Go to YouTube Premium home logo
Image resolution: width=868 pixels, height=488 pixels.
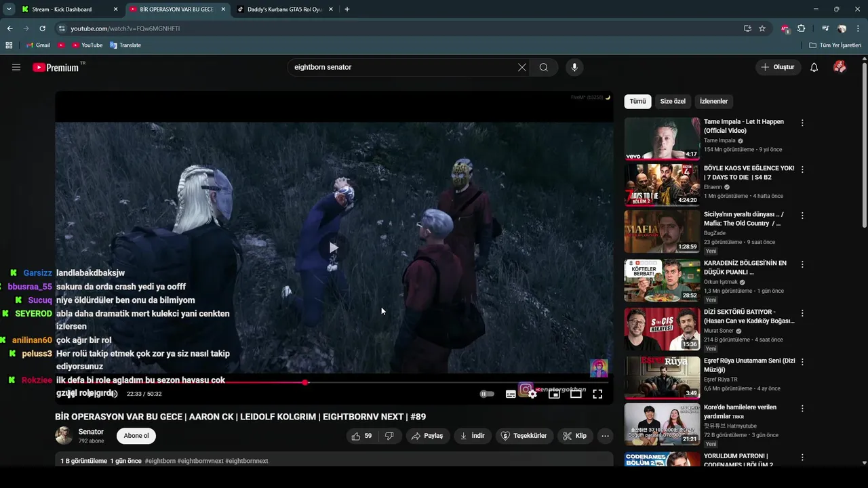[56, 67]
